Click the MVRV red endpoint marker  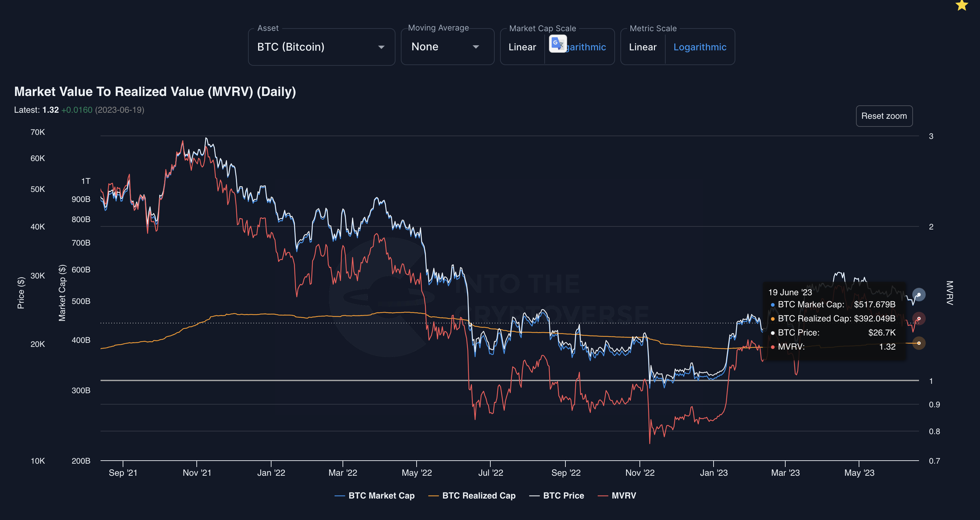[x=919, y=319]
